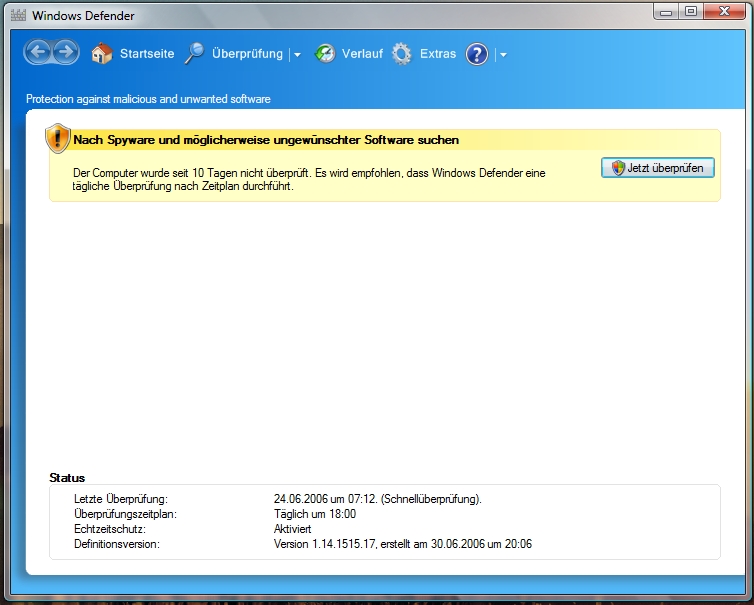Click the 'Überprüfungszeitplan:' label
This screenshot has width=754, height=605.
click(126, 514)
